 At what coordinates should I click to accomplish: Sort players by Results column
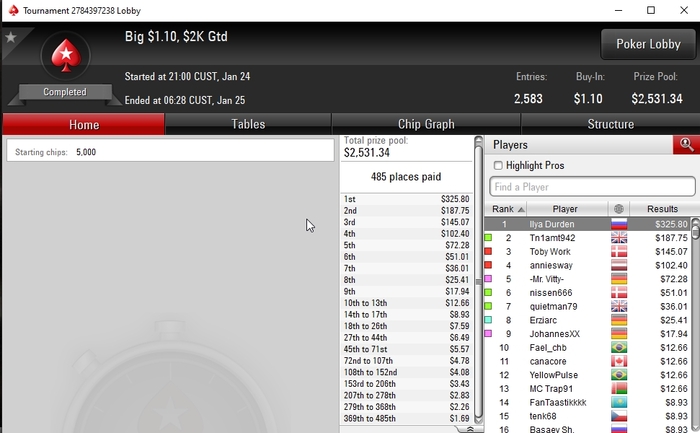[x=662, y=209]
